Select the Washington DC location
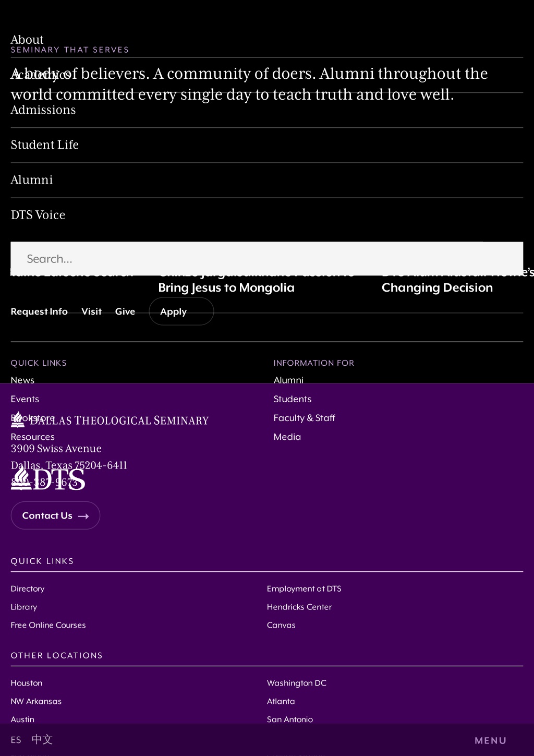This screenshot has height=756, width=534. click(297, 683)
